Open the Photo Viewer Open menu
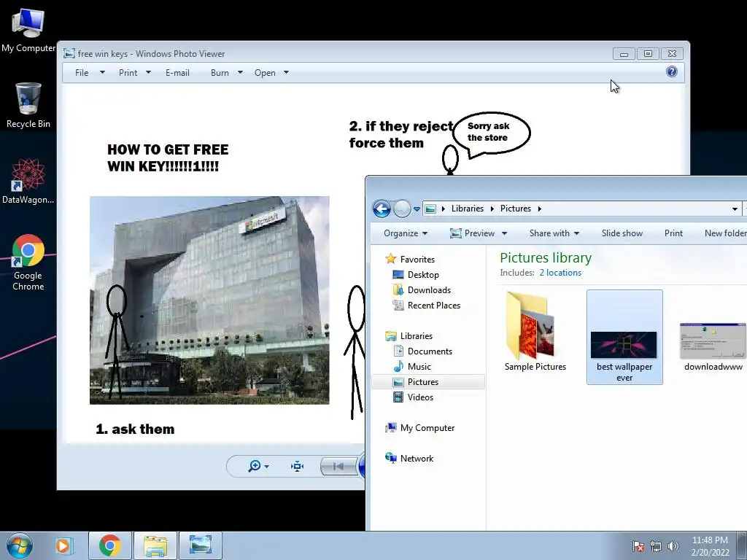The width and height of the screenshot is (747, 560). (x=265, y=73)
